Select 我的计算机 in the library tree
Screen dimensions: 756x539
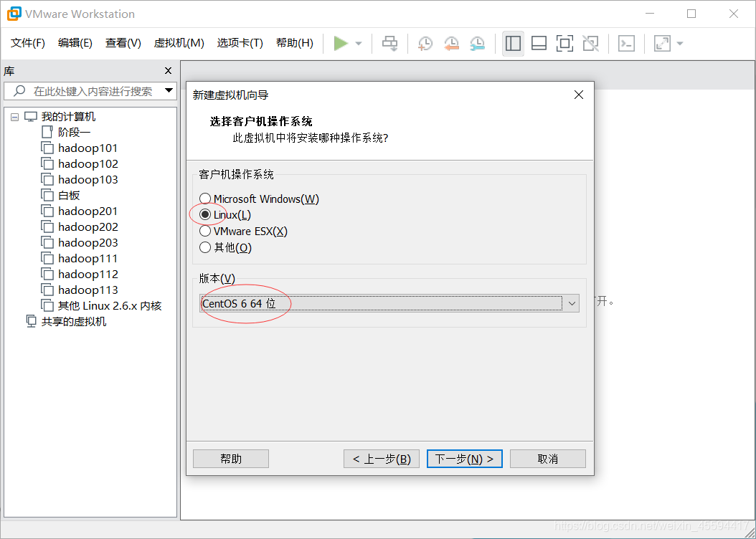[x=68, y=117]
